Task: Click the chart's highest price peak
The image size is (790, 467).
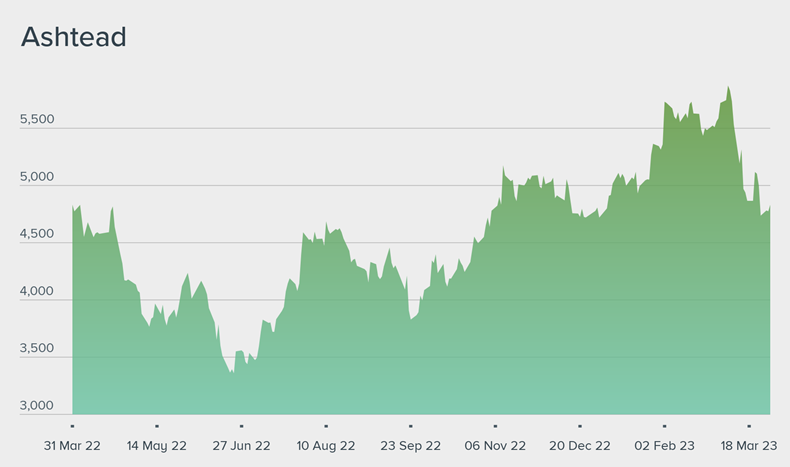Action: (728, 87)
